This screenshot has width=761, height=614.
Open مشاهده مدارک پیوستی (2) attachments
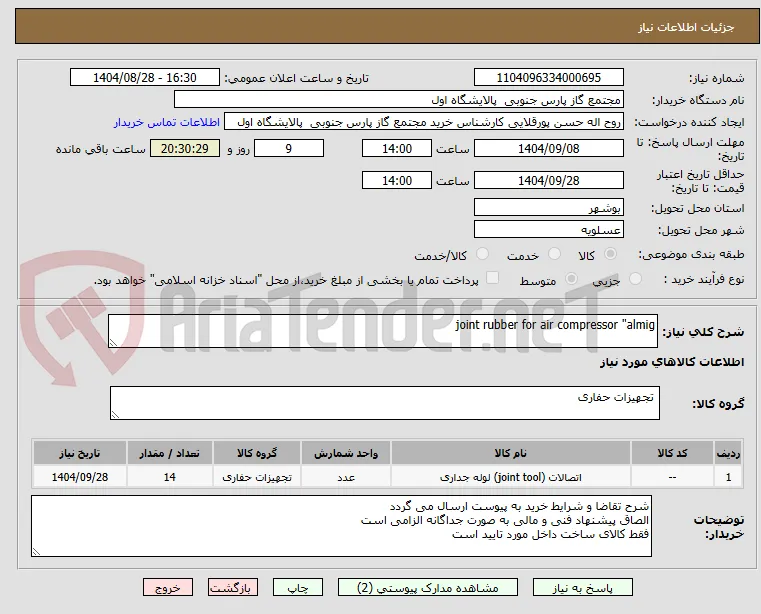coord(428,587)
